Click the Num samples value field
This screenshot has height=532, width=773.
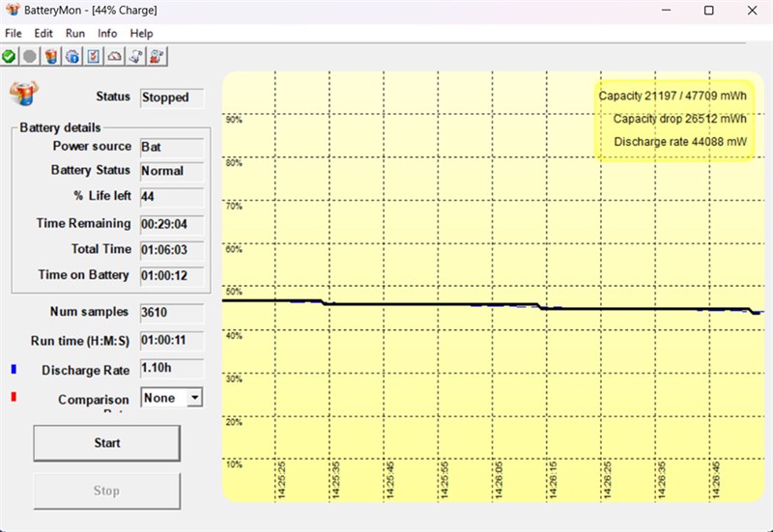pyautogui.click(x=172, y=312)
